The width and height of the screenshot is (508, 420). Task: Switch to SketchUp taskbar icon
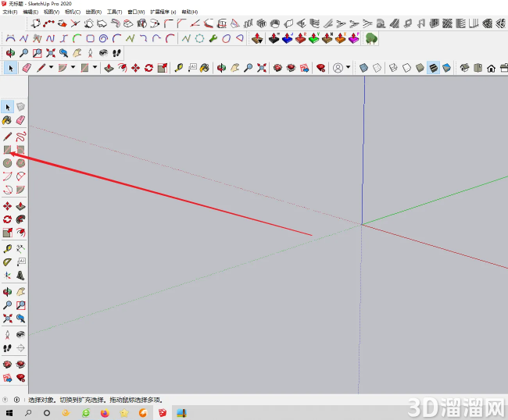tap(163, 413)
